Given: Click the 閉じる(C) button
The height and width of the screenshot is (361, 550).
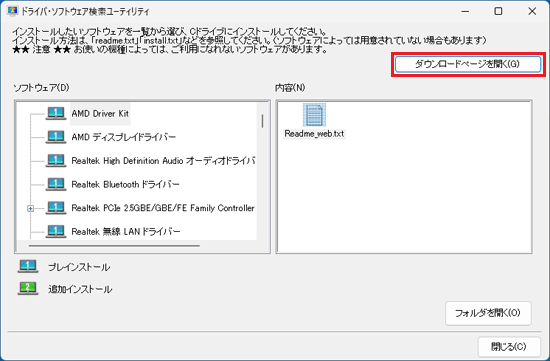Looking at the screenshot, I should click(x=509, y=347).
